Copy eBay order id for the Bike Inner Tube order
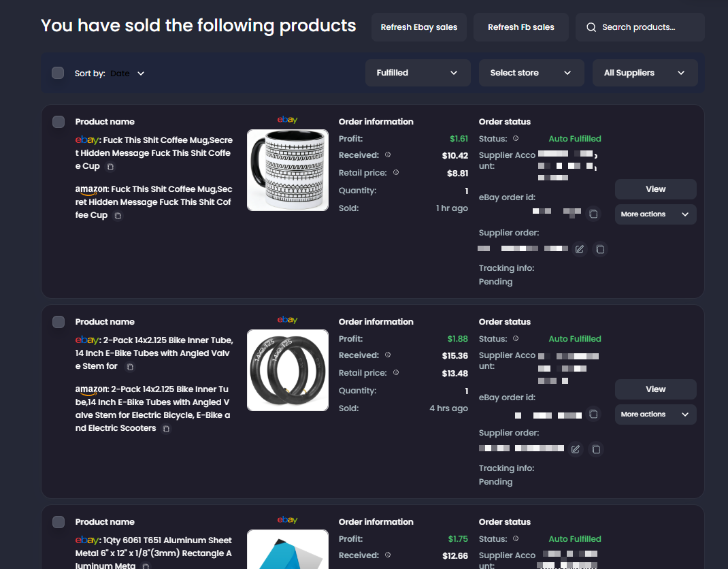The height and width of the screenshot is (569, 728). pos(593,414)
